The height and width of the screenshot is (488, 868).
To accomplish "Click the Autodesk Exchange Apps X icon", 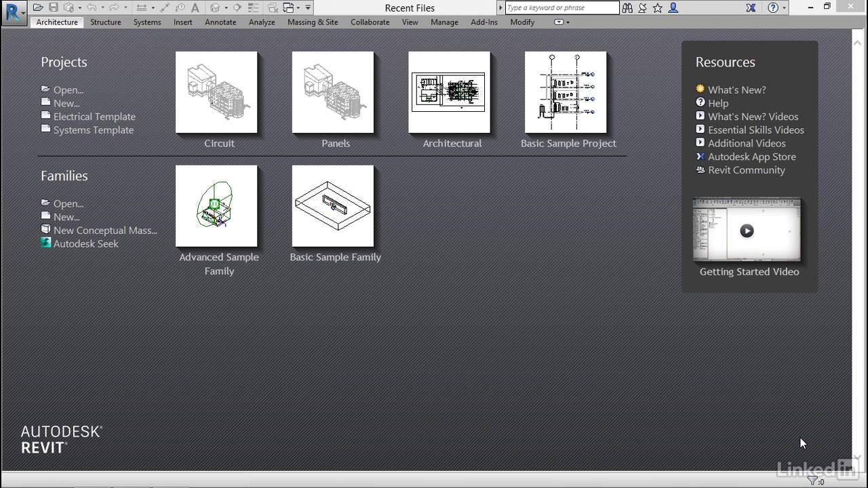I will tap(751, 8).
